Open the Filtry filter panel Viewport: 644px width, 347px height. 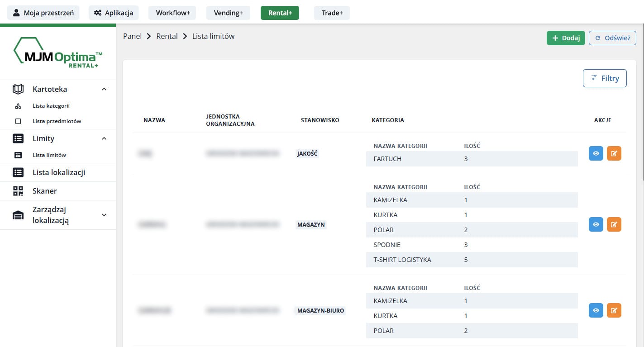604,78
